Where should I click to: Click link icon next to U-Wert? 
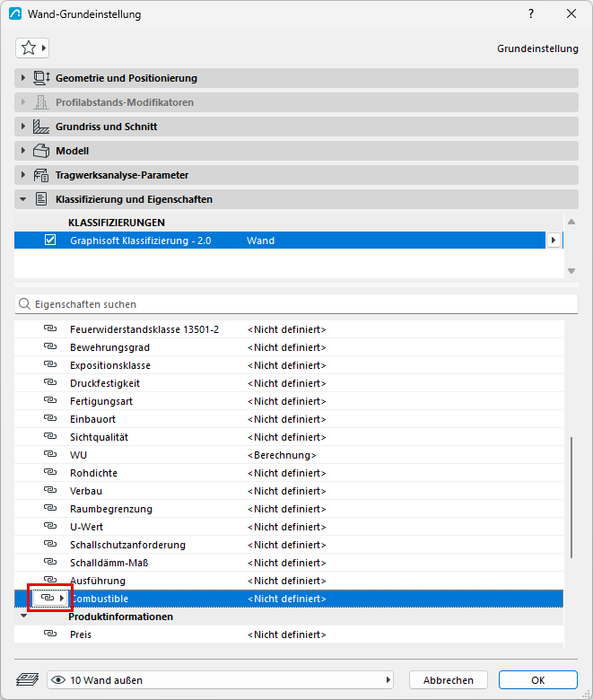click(x=50, y=526)
